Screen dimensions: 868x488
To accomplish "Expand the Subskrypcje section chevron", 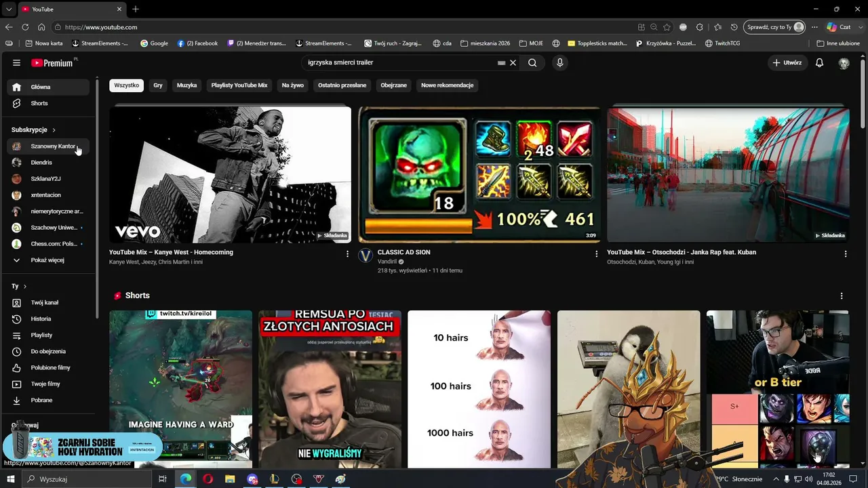I will click(54, 129).
